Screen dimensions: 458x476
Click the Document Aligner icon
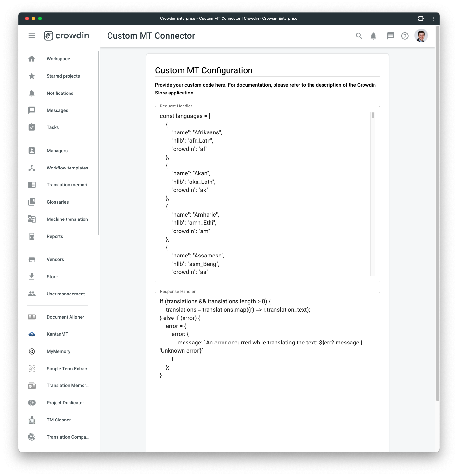(x=32, y=317)
